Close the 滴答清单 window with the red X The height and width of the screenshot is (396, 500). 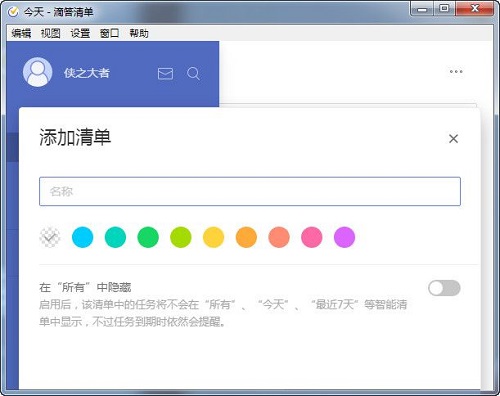(x=474, y=9)
